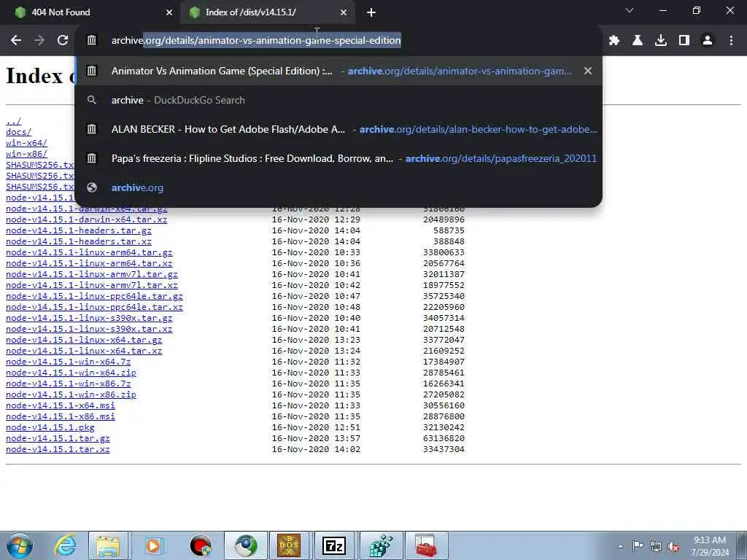Open the parent directory ../ link
This screenshot has width=747, height=560.
coord(13,122)
